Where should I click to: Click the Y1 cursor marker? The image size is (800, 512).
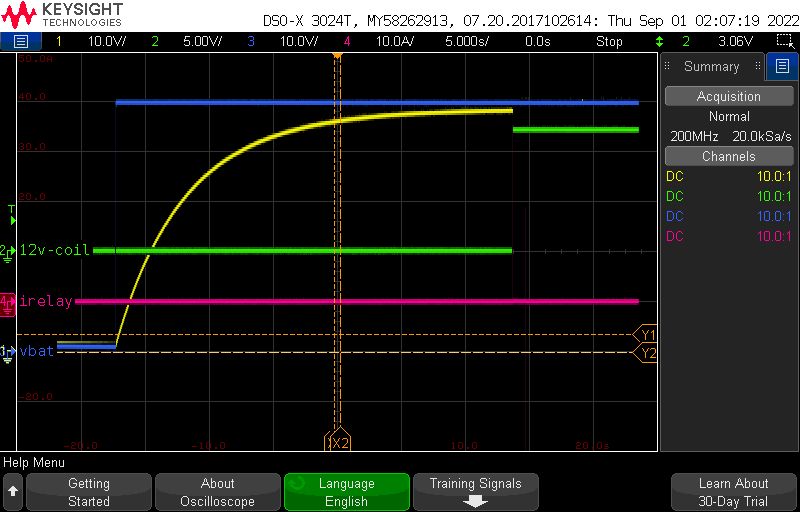645,335
